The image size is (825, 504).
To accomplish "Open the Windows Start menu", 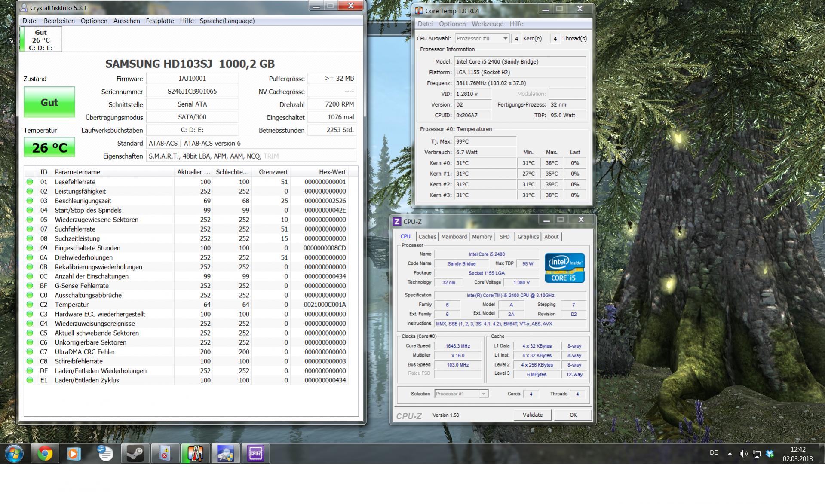I will point(14,453).
